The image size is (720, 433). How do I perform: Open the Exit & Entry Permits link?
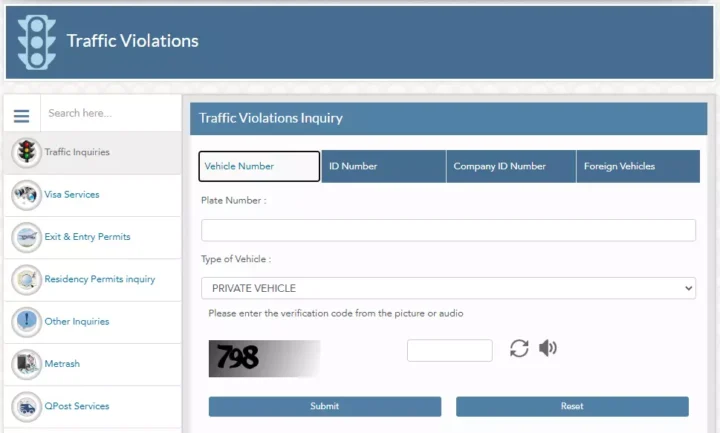[x=88, y=237]
